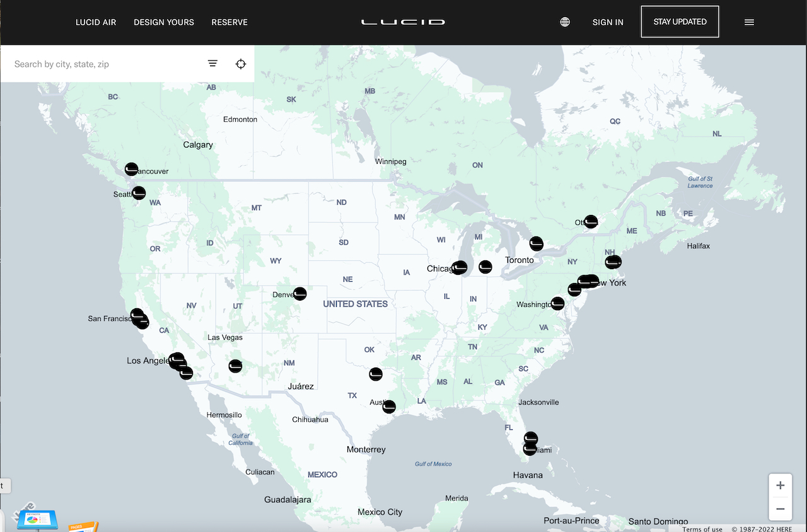Click the Havana city label
Viewport: 807px width, 532px height.
point(528,475)
